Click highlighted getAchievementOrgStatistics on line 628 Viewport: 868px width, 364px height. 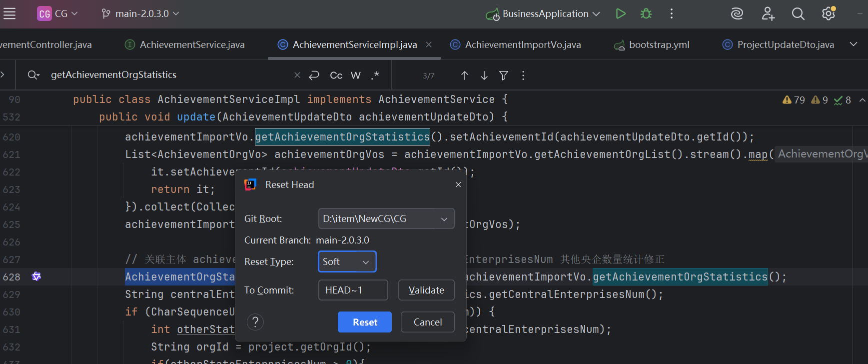pyautogui.click(x=680, y=276)
